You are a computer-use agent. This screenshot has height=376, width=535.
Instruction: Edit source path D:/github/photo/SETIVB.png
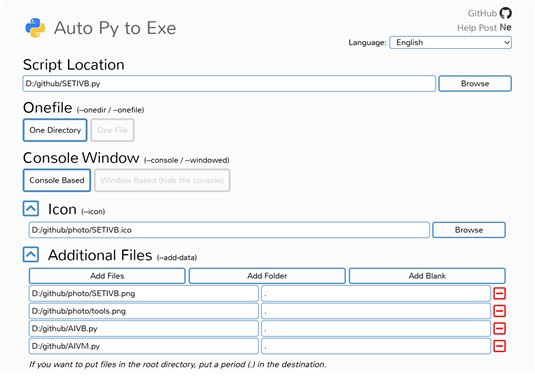tap(144, 293)
